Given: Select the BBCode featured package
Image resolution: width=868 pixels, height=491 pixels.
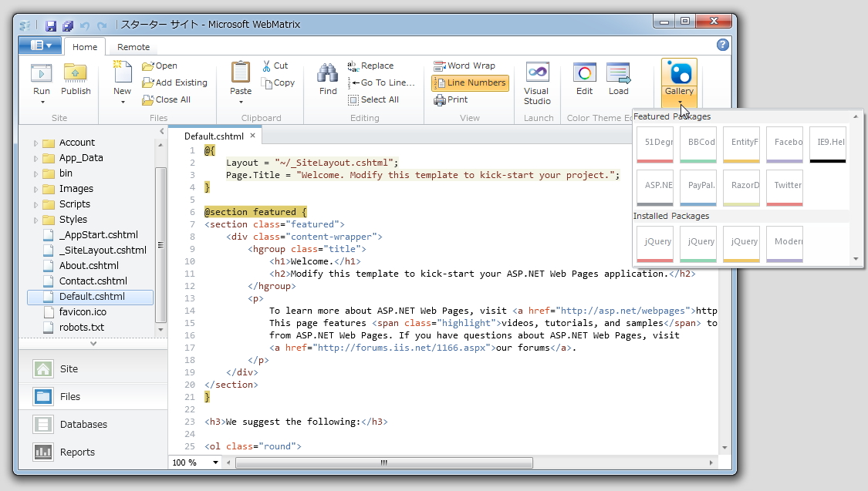Looking at the screenshot, I should click(x=698, y=144).
